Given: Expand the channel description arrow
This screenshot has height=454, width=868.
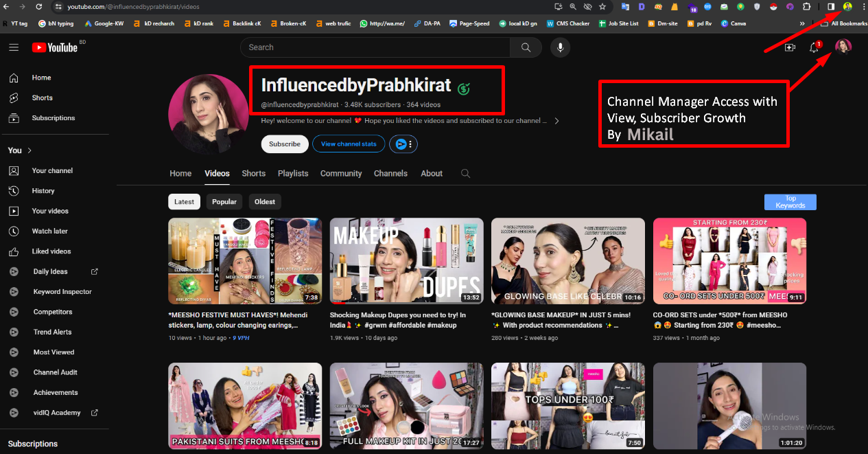Looking at the screenshot, I should [x=556, y=121].
